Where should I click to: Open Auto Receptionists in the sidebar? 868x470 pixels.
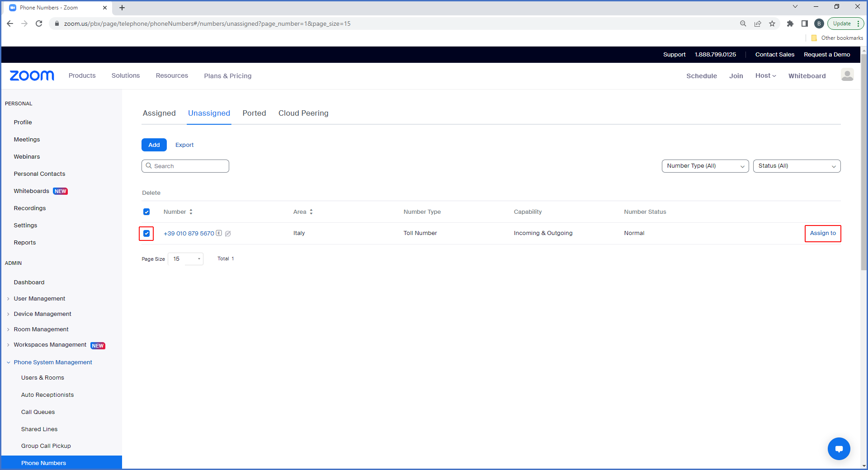47,395
